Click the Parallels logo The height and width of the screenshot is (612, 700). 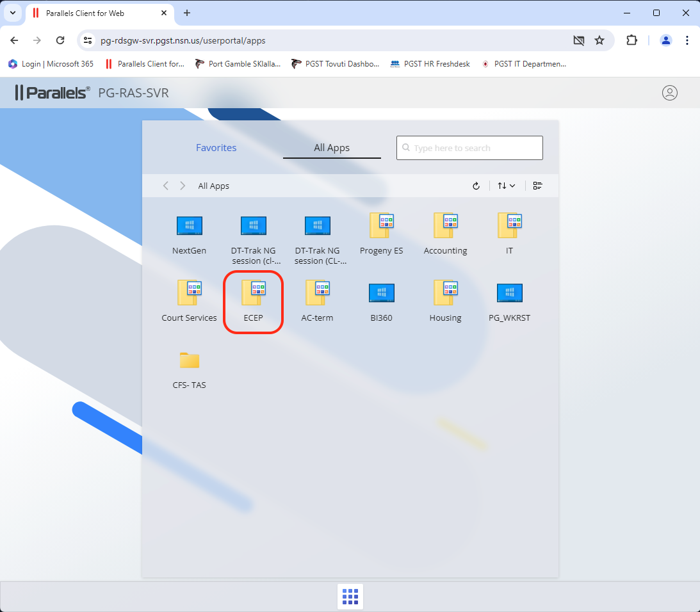pos(53,93)
